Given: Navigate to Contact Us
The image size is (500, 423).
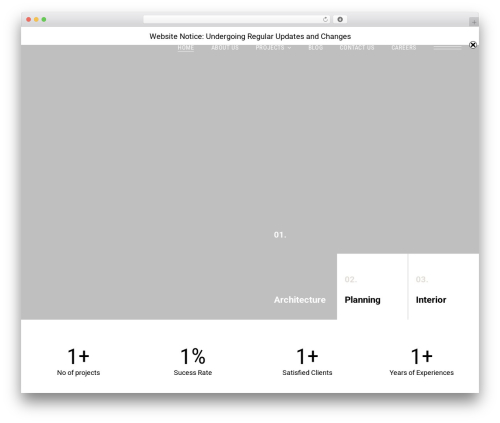Looking at the screenshot, I should point(357,48).
